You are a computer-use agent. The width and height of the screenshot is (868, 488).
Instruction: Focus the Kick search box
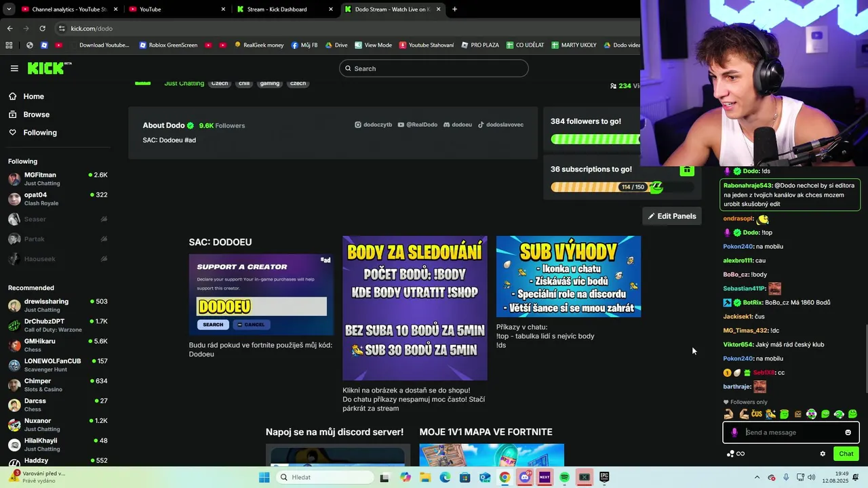[434, 68]
